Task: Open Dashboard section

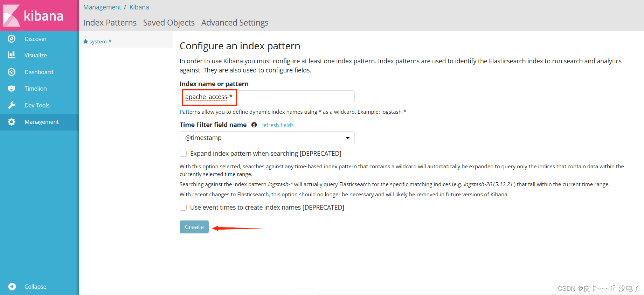Action: pos(39,72)
